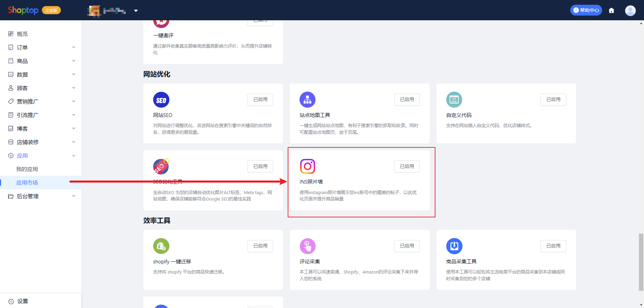
Task: Expand the 店铺装修 menu chevron
Action: click(x=74, y=142)
